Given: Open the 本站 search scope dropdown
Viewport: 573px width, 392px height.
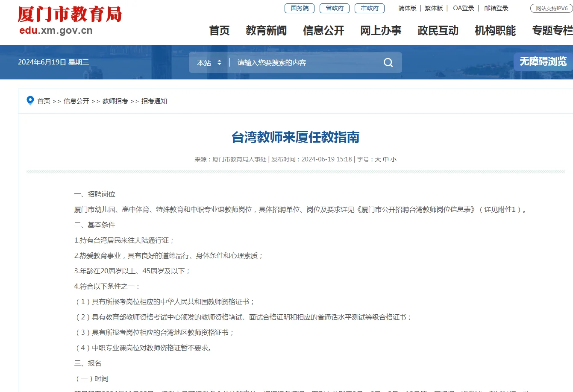Looking at the screenshot, I should click(x=204, y=62).
